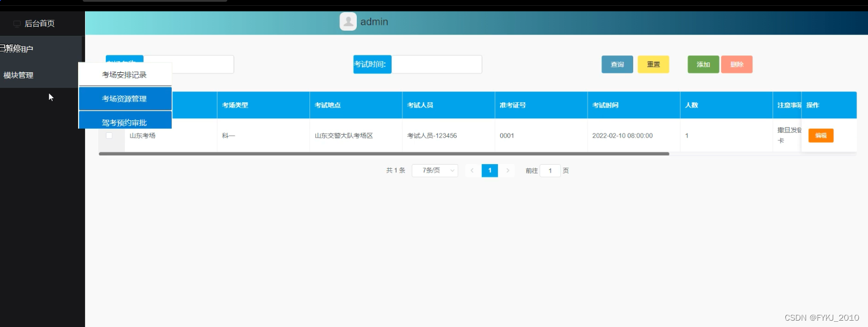Open 考场资源管理 submenu entry
The height and width of the screenshot is (327, 868).
[x=124, y=99]
